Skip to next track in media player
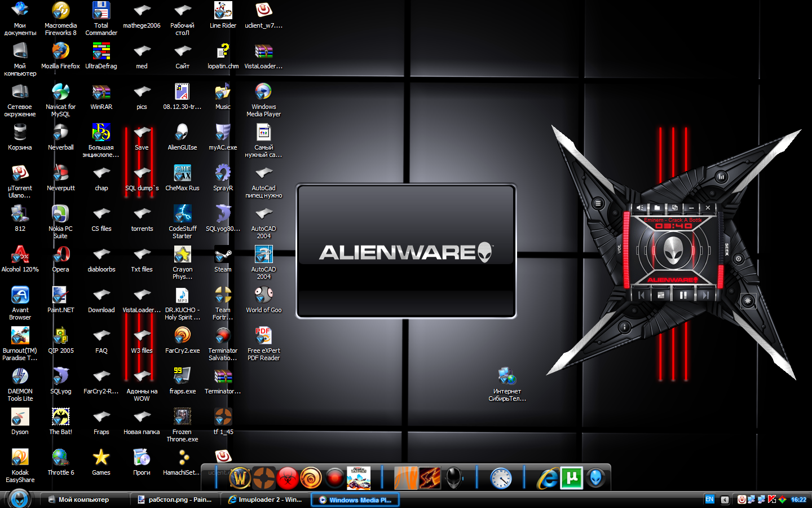The image size is (812, 508). coord(705,295)
